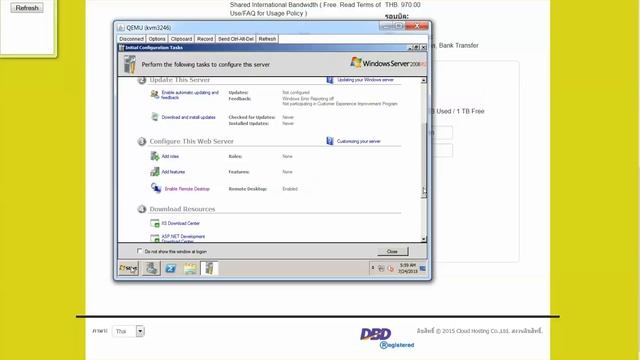This screenshot has width=640, height=360.
Task: Click the Updates Not configured status text
Action: [x=296, y=93]
